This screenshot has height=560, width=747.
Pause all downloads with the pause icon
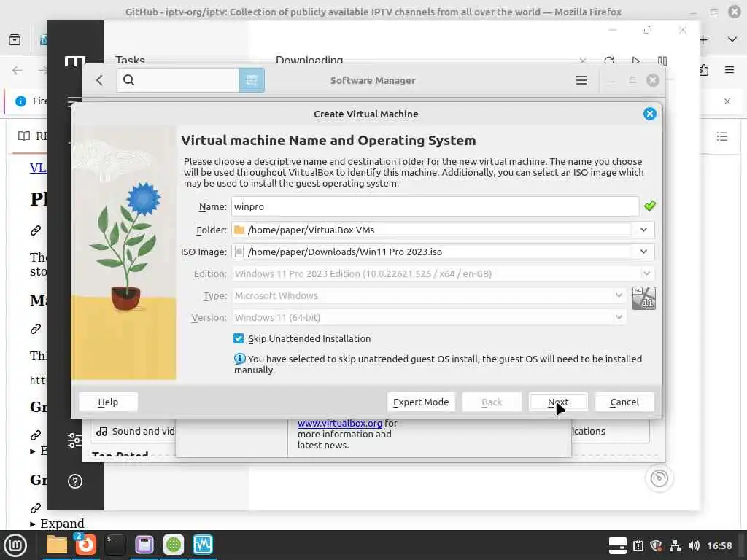click(662, 61)
